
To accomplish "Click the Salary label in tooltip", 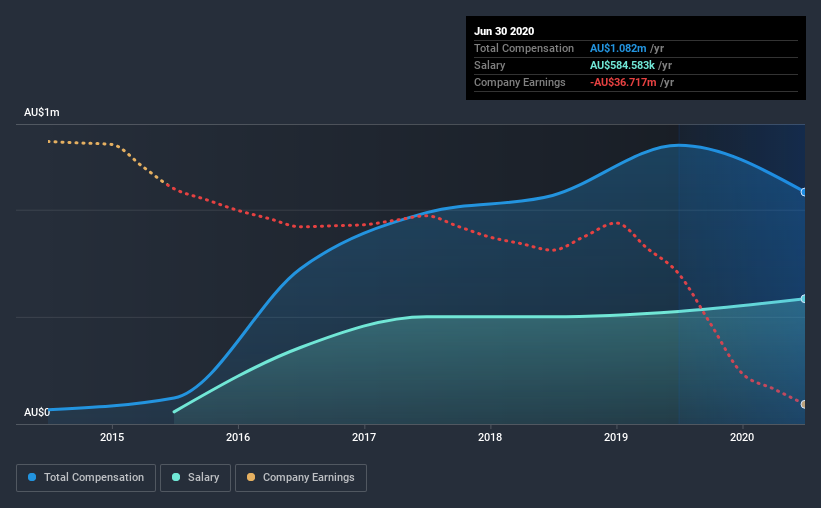I will [490, 65].
